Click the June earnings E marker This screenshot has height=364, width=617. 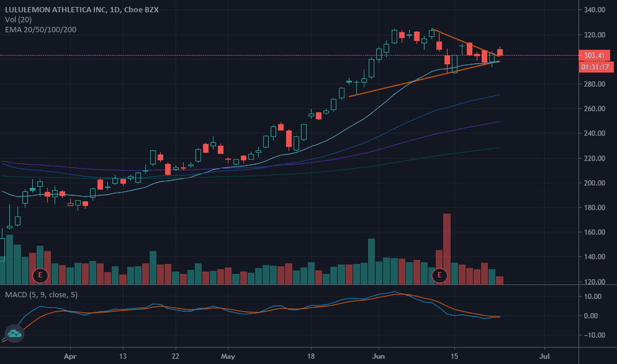pos(439,275)
